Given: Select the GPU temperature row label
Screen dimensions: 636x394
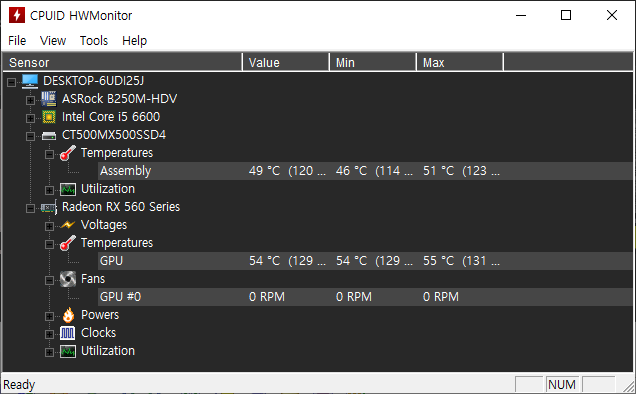Looking at the screenshot, I should coord(112,261).
